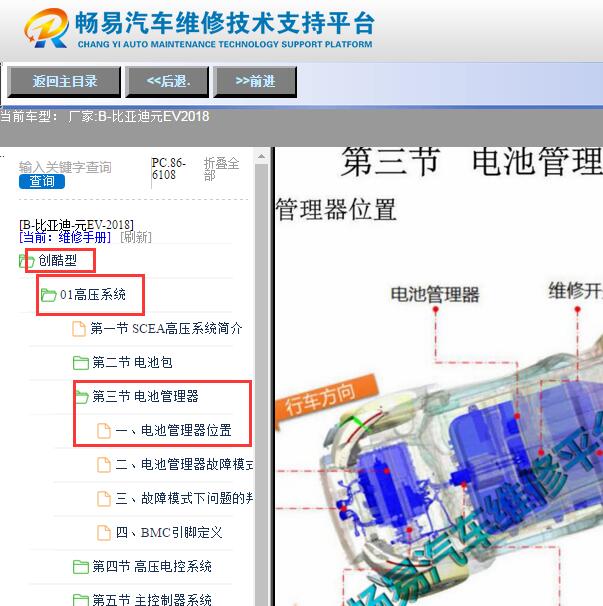Click document icon for 一、电池管理器位置
The image size is (603, 606).
[104, 431]
